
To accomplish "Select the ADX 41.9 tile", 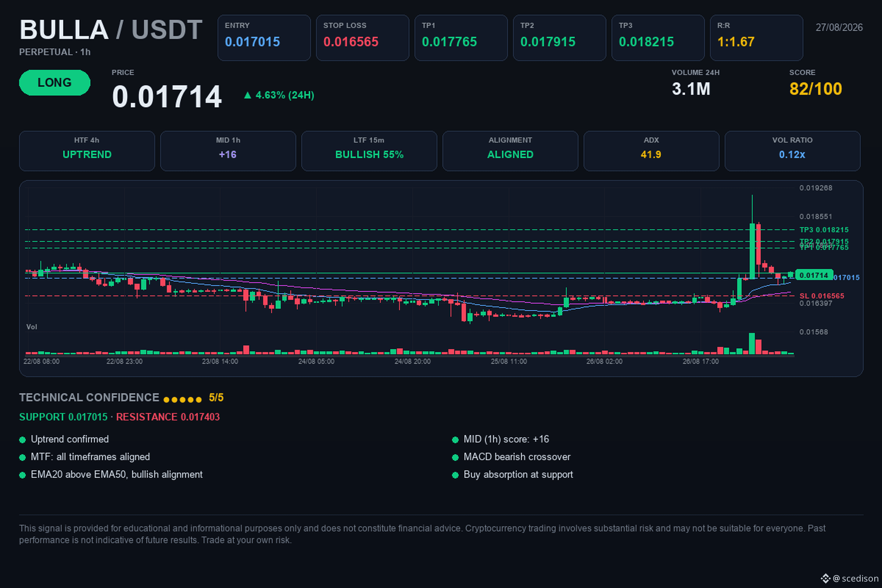I will (x=651, y=151).
